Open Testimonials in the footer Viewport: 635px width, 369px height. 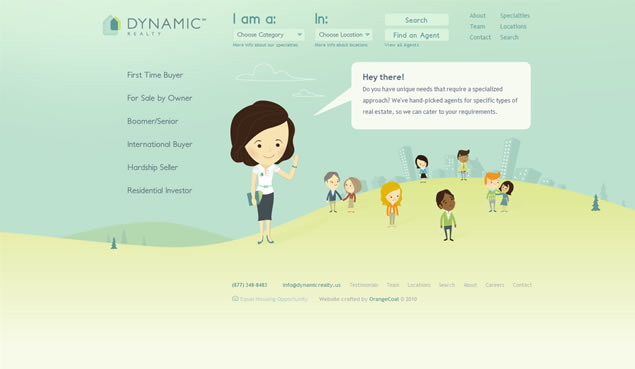(364, 285)
